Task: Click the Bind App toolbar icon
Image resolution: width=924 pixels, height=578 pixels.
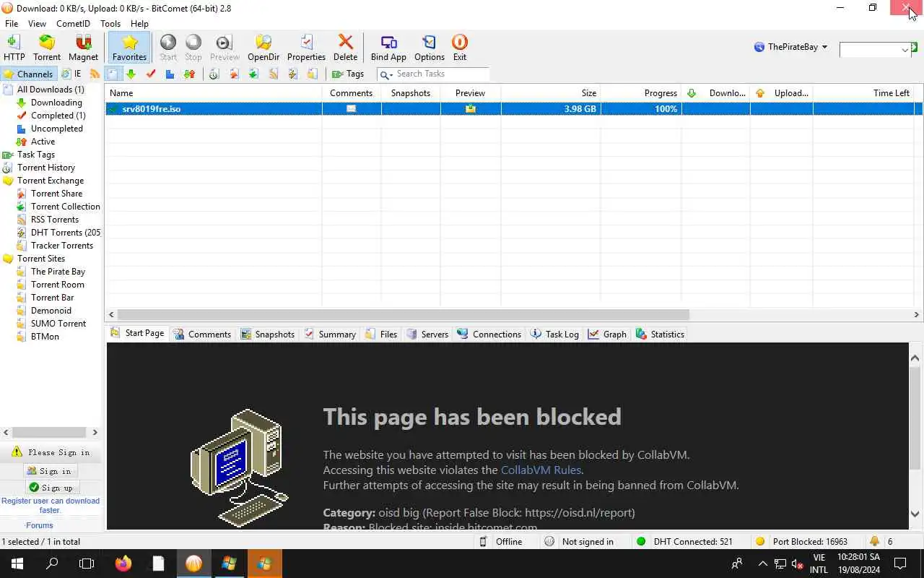Action: click(x=388, y=48)
